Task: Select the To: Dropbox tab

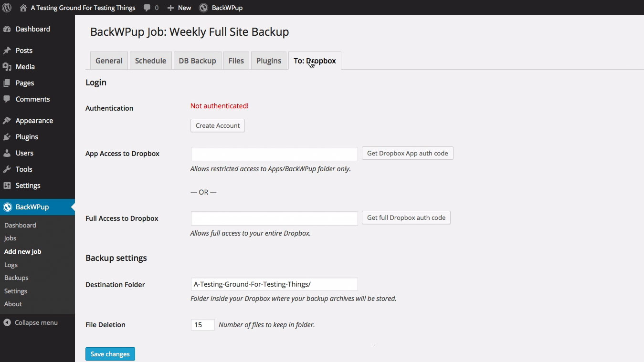Action: click(x=315, y=61)
